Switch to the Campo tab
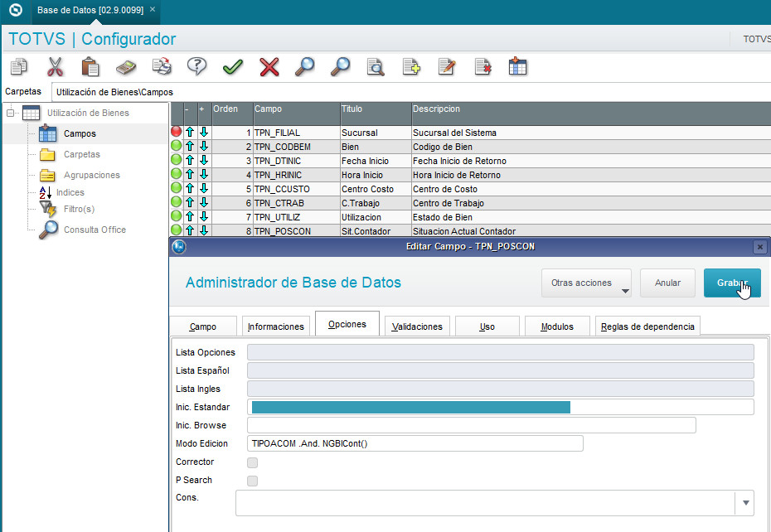Image resolution: width=771 pixels, height=532 pixels. [x=203, y=326]
